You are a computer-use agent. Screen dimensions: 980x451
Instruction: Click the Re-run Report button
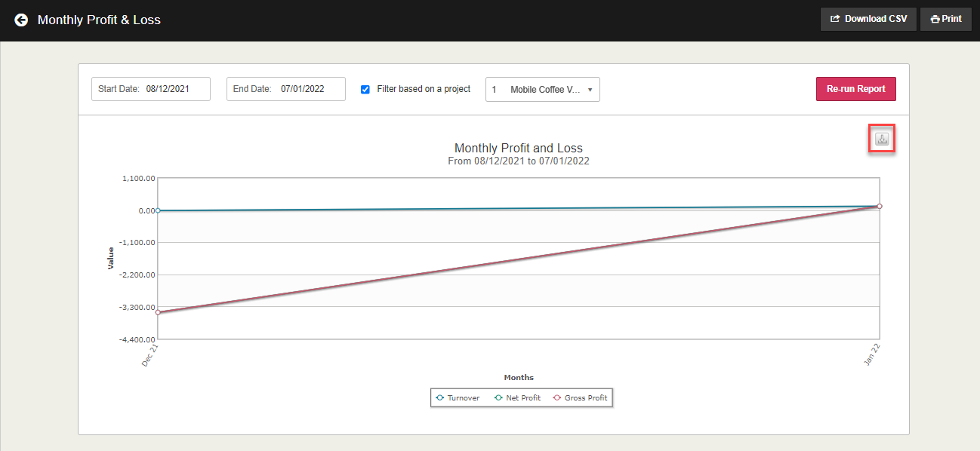click(855, 89)
